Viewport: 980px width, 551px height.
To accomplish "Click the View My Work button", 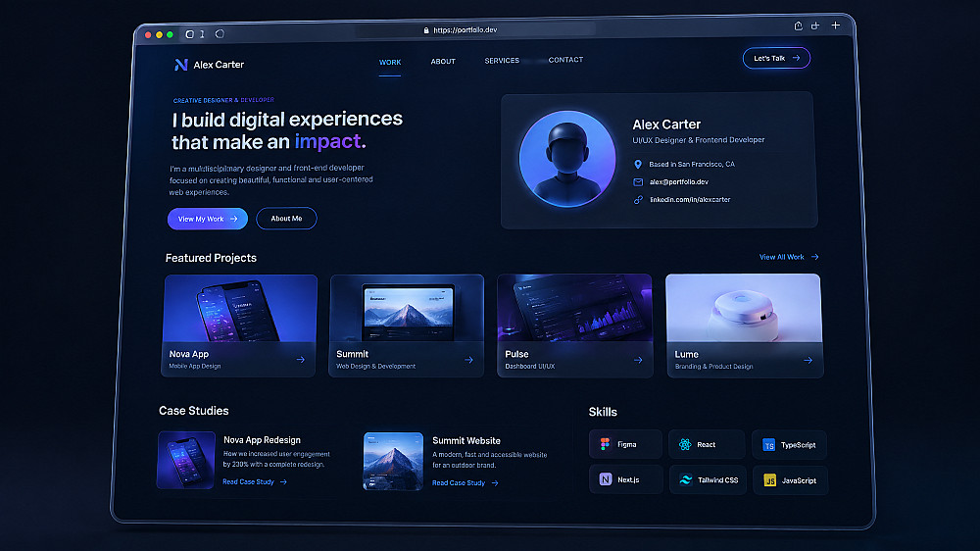I will [208, 219].
